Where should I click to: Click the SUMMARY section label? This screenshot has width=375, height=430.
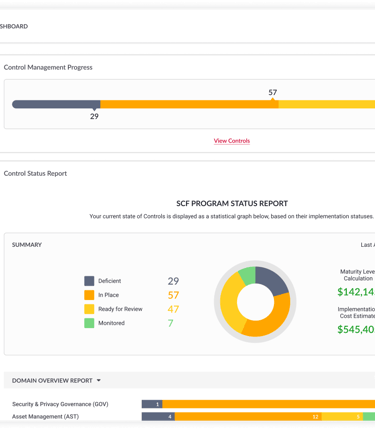coord(27,245)
